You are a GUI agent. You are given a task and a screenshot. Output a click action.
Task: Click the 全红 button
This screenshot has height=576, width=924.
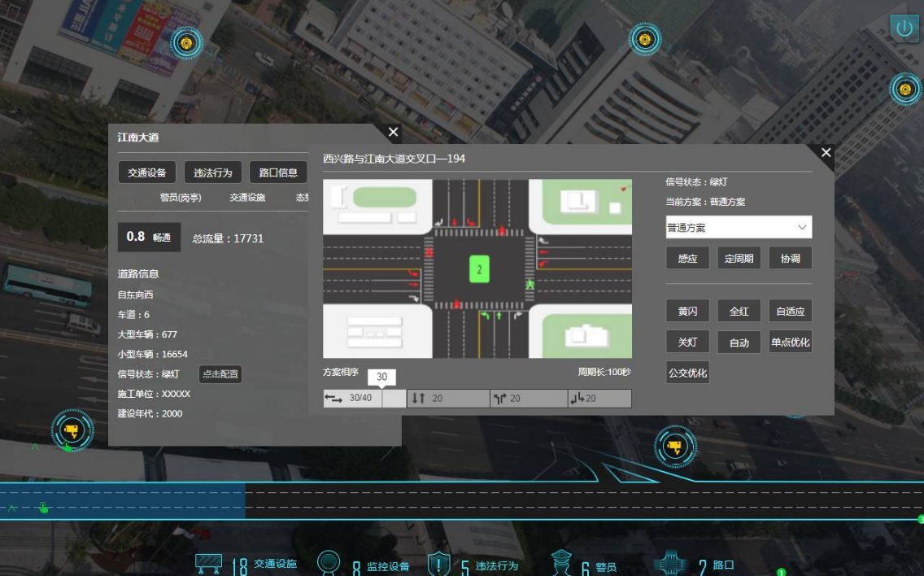[x=739, y=311]
